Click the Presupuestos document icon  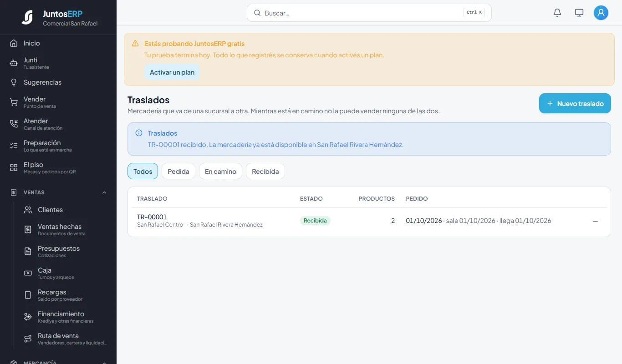coord(28,252)
